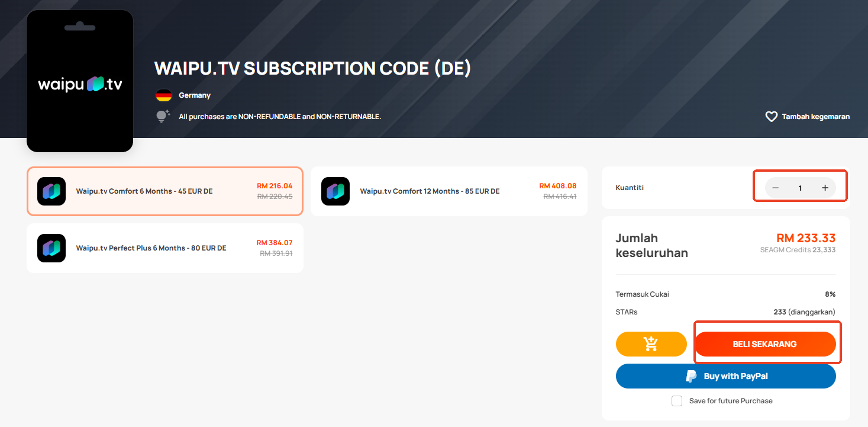Click the BELI SEKARANG button
Image resolution: width=868 pixels, height=427 pixels.
765,344
